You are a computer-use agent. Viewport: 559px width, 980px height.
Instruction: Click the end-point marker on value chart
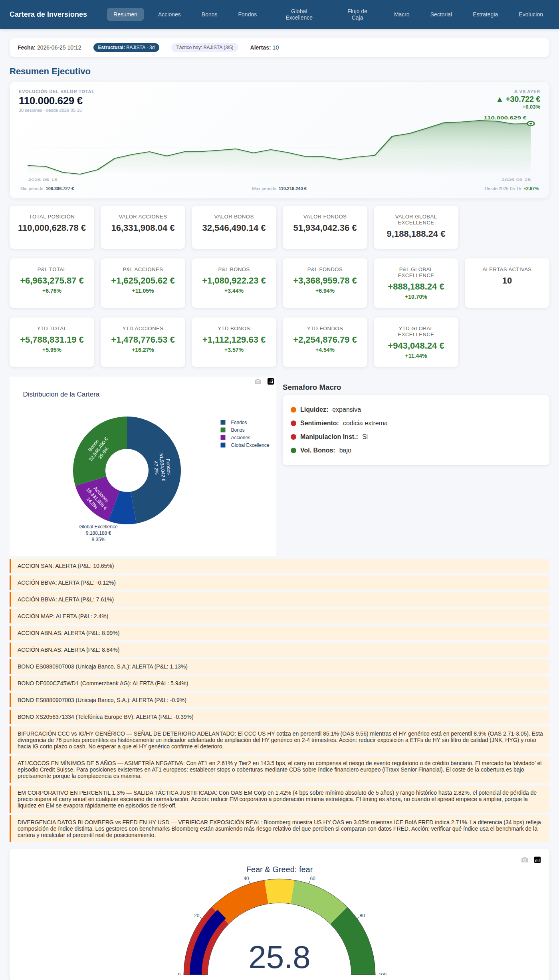click(x=531, y=123)
